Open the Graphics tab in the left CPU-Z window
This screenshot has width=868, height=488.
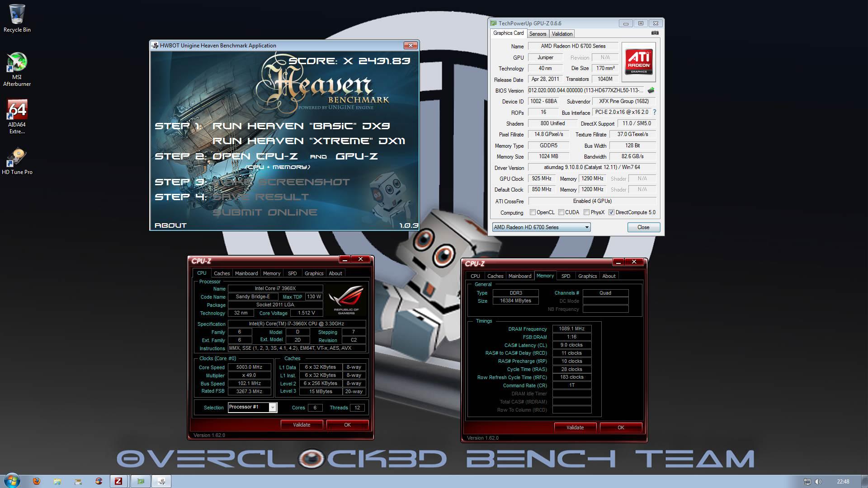[x=314, y=273]
